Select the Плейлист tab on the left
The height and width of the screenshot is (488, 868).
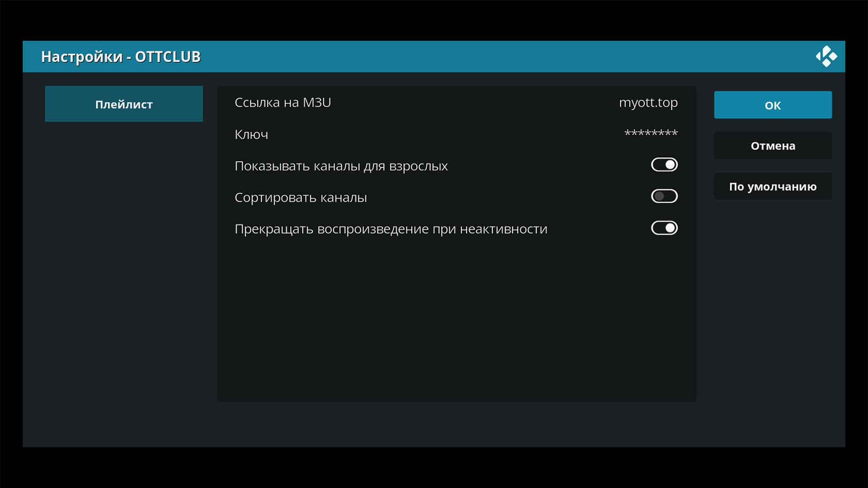click(x=123, y=104)
